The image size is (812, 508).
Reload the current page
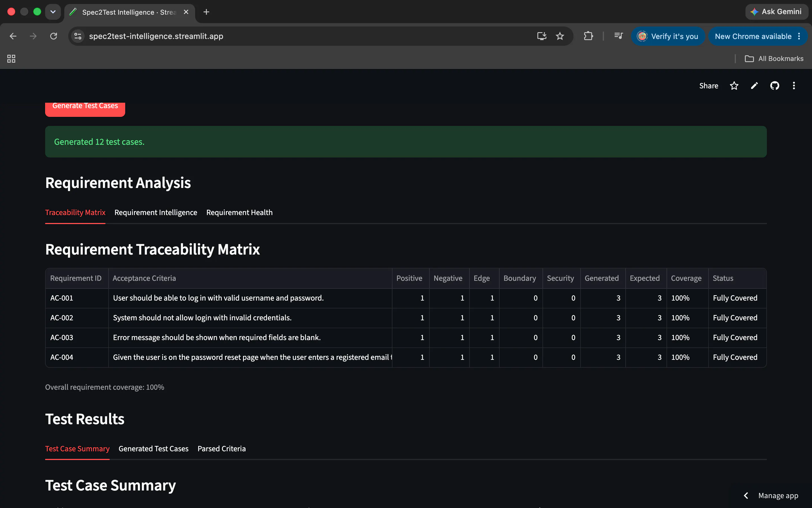(x=54, y=36)
